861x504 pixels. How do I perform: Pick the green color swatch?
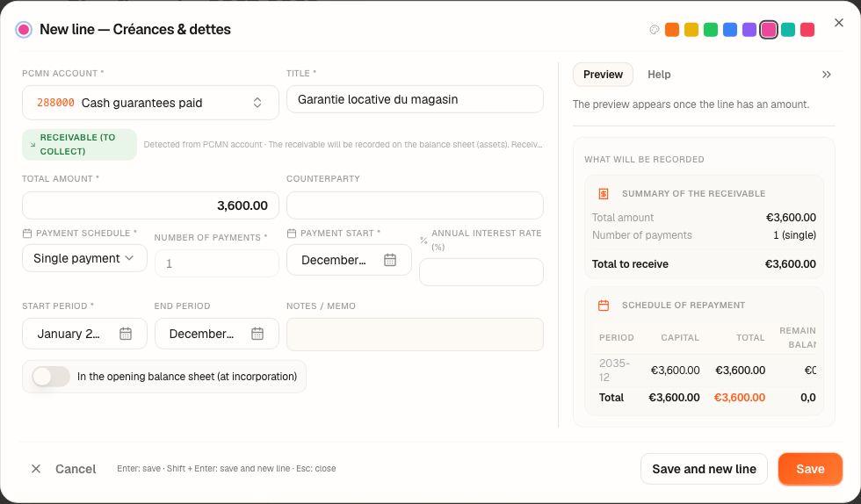711,30
